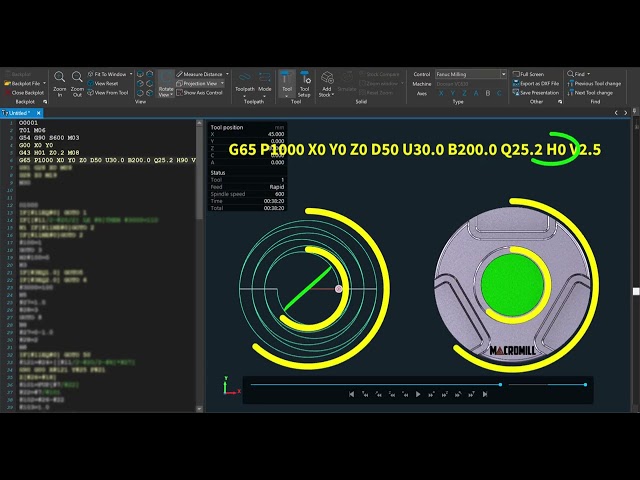Screen dimensions: 640x480
Task: Open the Toolpath options button
Action: coord(245,84)
